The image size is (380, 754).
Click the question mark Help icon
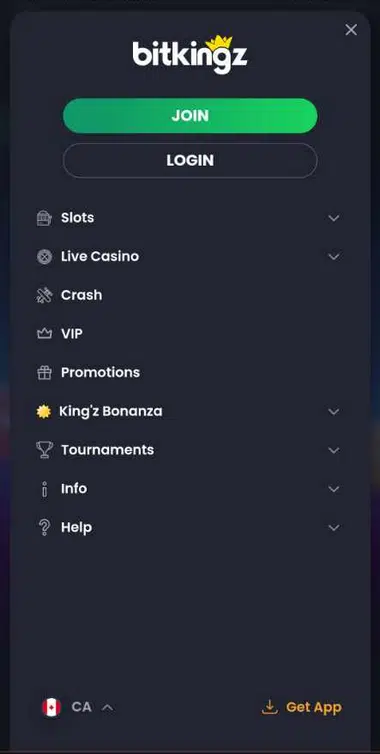pos(44,528)
